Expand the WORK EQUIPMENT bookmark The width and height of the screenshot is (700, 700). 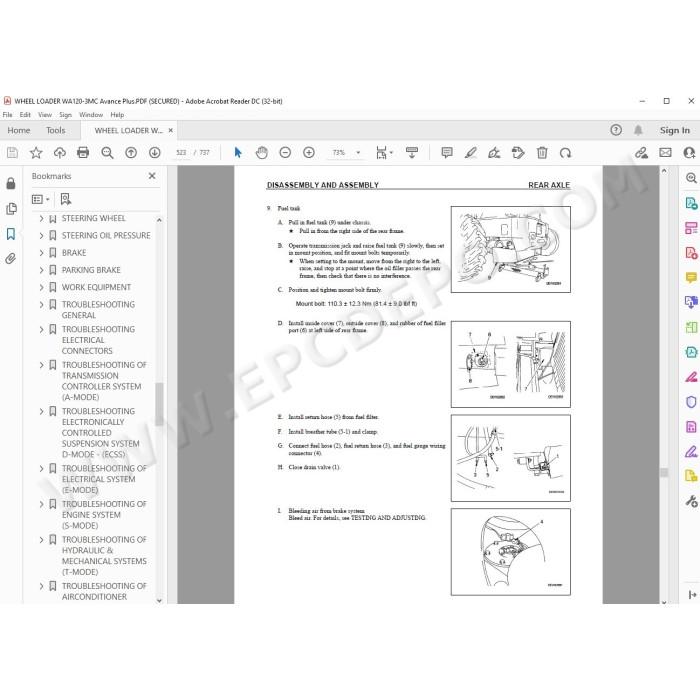(x=41, y=287)
